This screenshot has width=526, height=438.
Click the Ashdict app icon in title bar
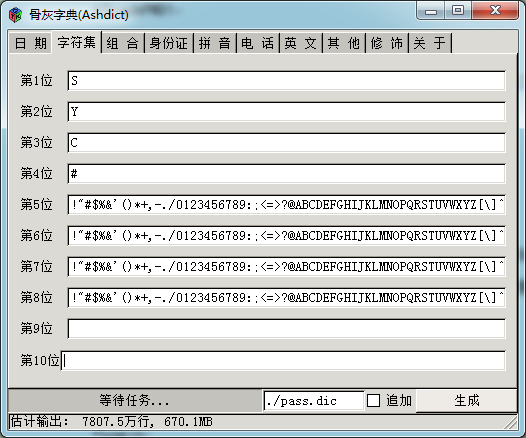click(15, 15)
